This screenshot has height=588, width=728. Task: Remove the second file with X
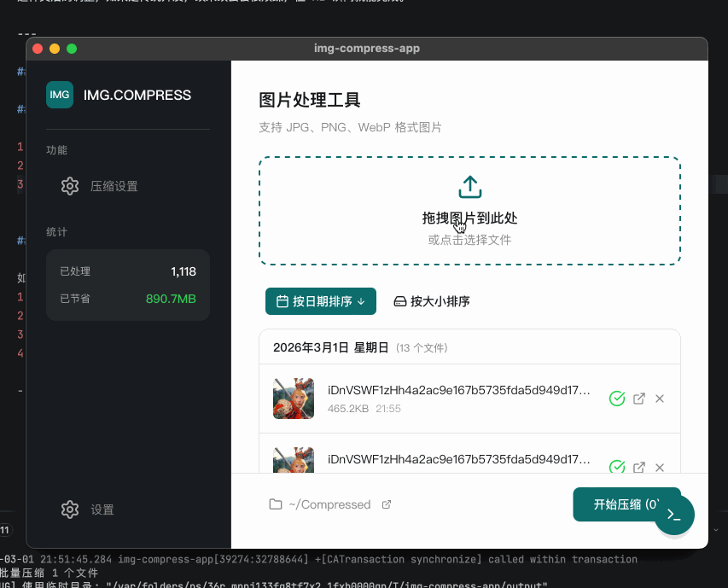pos(660,467)
